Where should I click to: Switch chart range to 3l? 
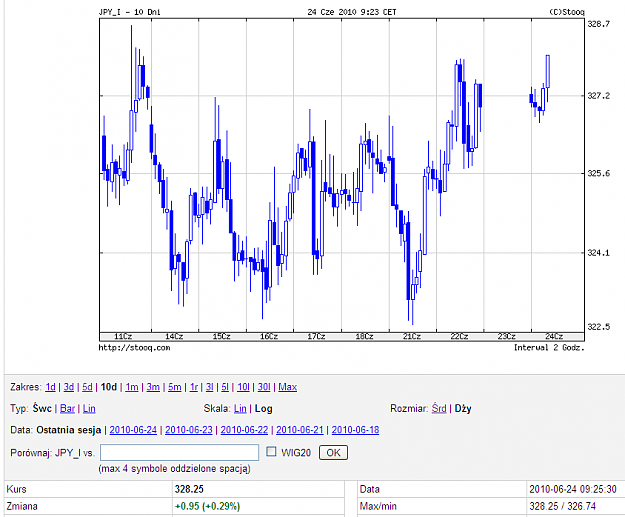pyautogui.click(x=209, y=387)
